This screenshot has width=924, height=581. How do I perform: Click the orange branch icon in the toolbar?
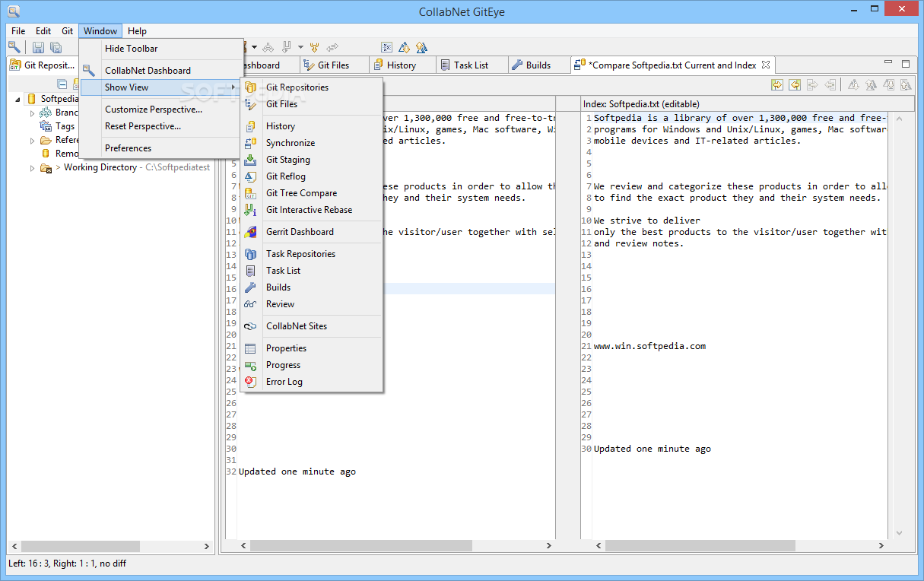coord(314,47)
